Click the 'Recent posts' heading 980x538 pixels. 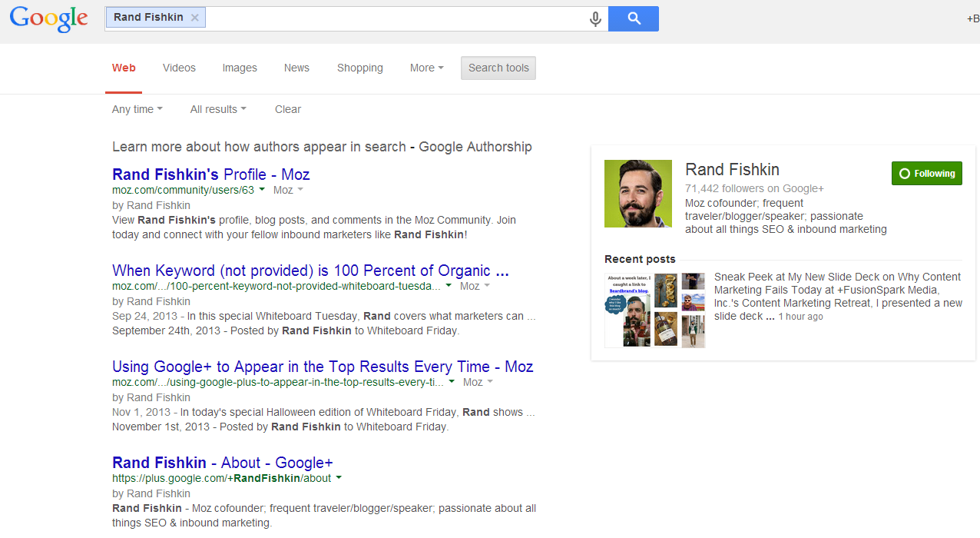tap(640, 259)
